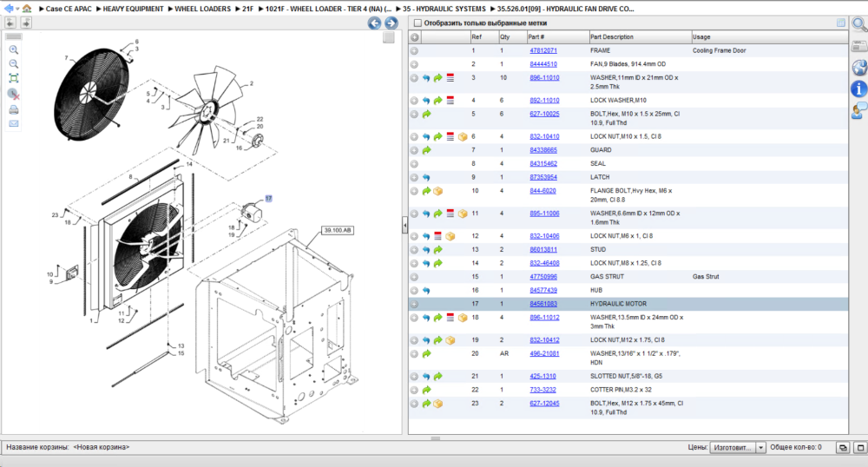
Task: Open the search magnifier in right sidebar
Action: pos(859,24)
